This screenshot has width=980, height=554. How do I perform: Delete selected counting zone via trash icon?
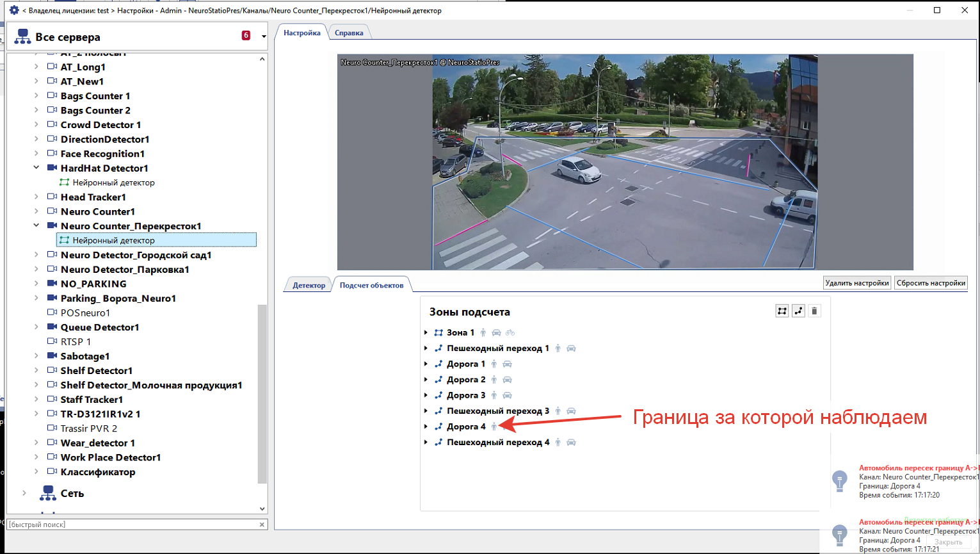click(814, 311)
